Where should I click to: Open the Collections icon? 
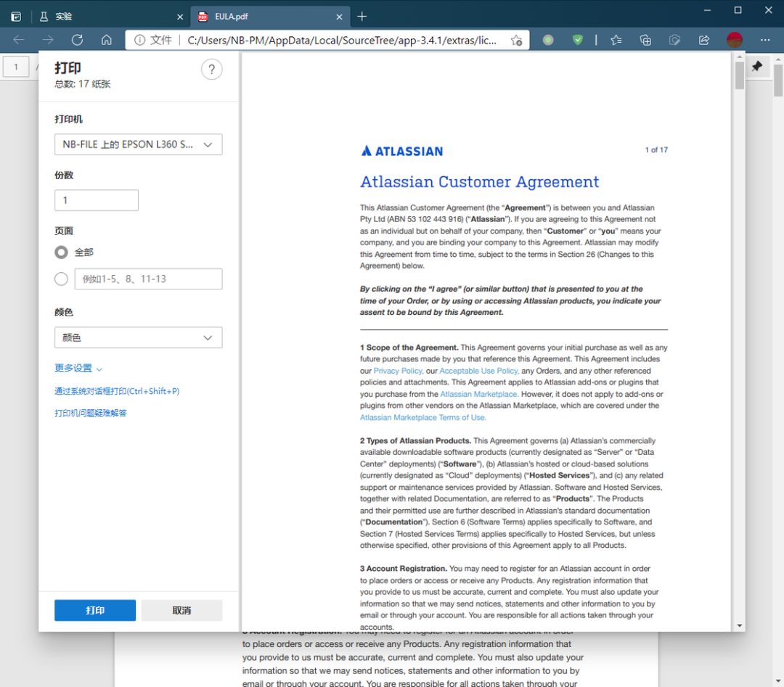coord(645,40)
